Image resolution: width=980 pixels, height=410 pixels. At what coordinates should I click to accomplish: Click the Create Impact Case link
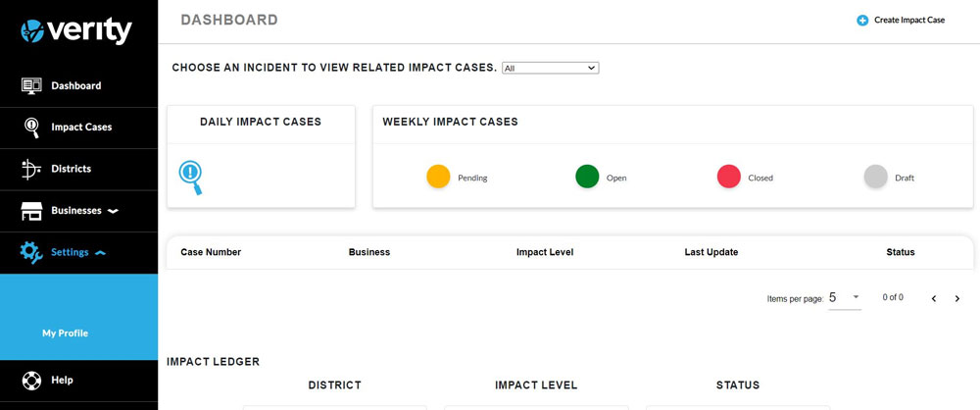pos(908,20)
